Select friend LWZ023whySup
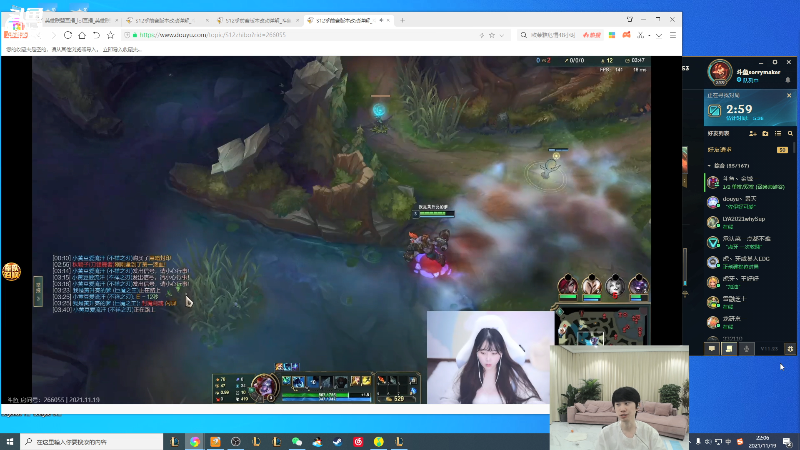 [x=749, y=222]
